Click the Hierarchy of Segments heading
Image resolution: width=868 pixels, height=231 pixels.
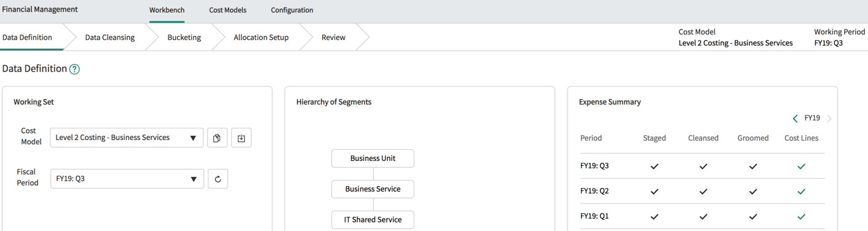[334, 103]
